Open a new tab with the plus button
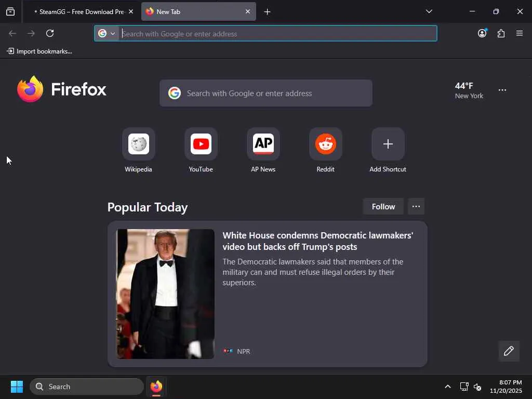532x399 pixels. tap(267, 12)
